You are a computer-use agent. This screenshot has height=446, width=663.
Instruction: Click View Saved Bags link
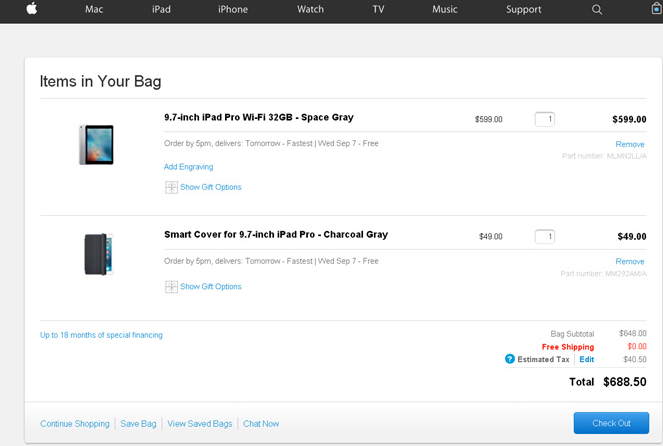pos(200,424)
